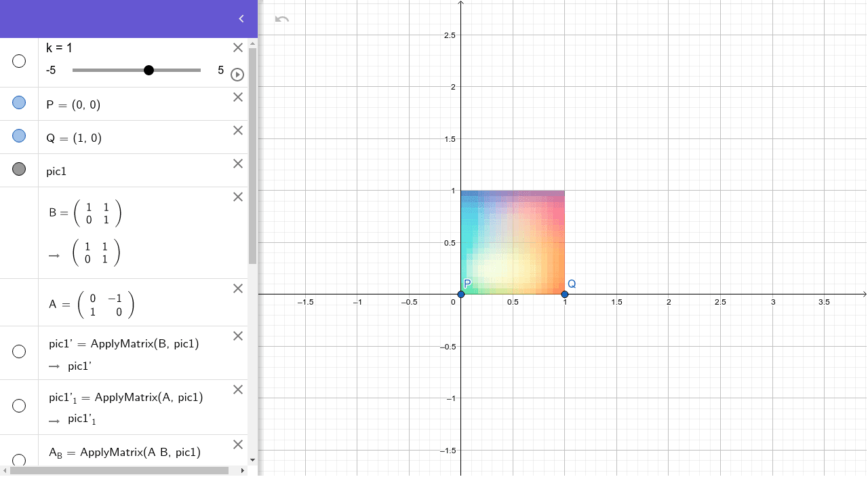
Task: Toggle visibility of slider k's value
Action: (19, 62)
